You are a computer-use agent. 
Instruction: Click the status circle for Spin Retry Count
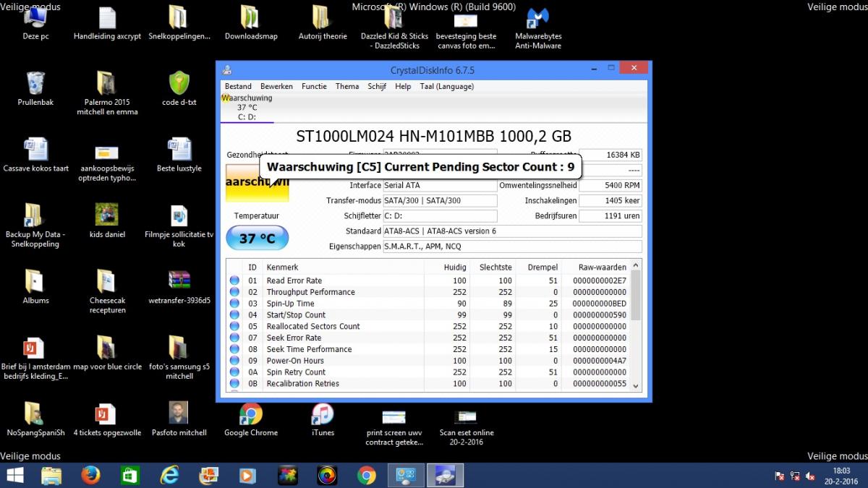(234, 372)
